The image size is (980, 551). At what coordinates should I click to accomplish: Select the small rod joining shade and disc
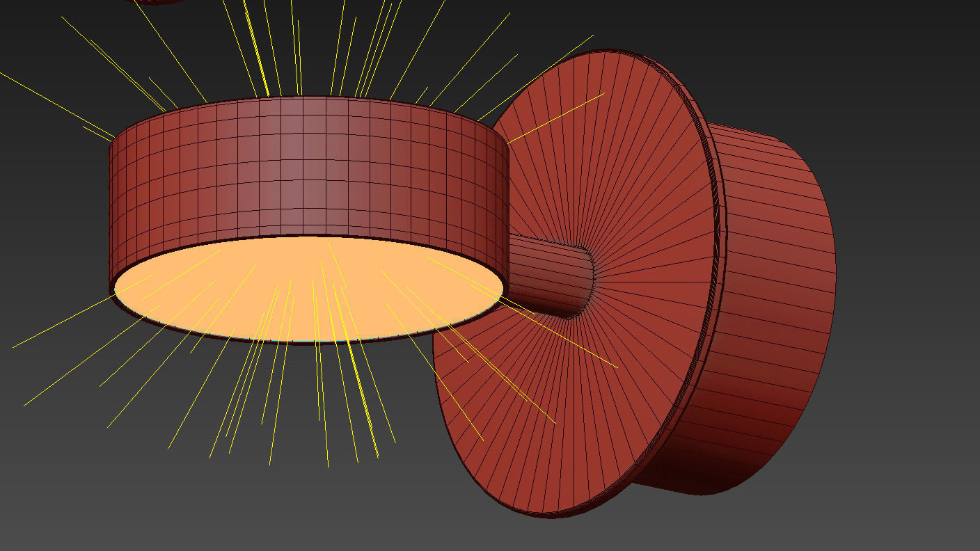pos(550,277)
